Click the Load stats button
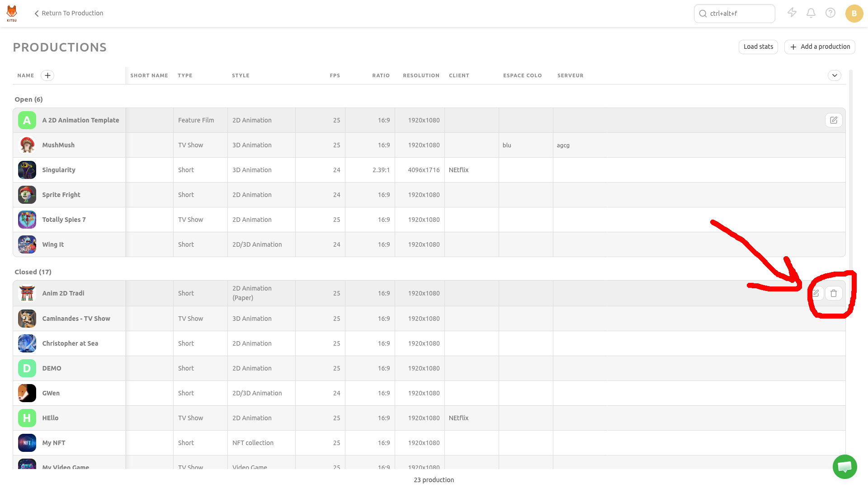The height and width of the screenshot is (488, 868). click(x=758, y=47)
